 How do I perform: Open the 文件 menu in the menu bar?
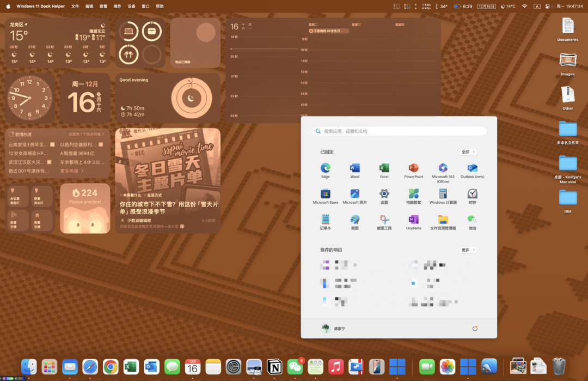coord(75,6)
